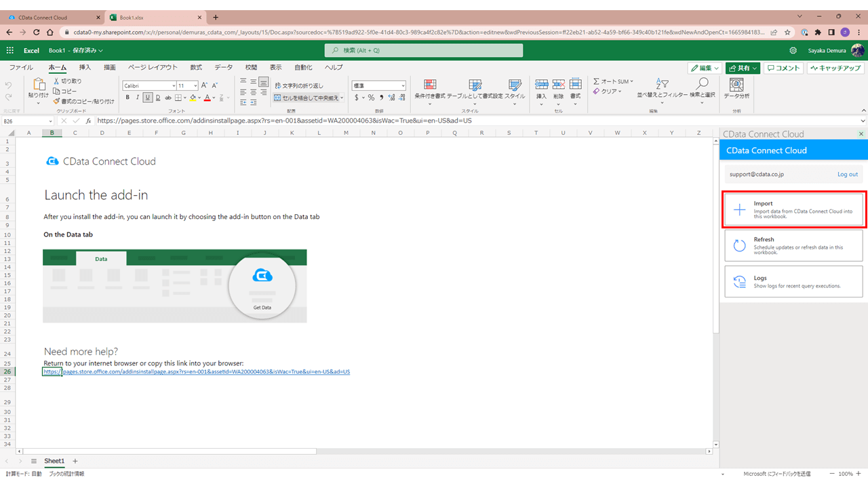Open the ファイル (File) menu

tap(21, 67)
